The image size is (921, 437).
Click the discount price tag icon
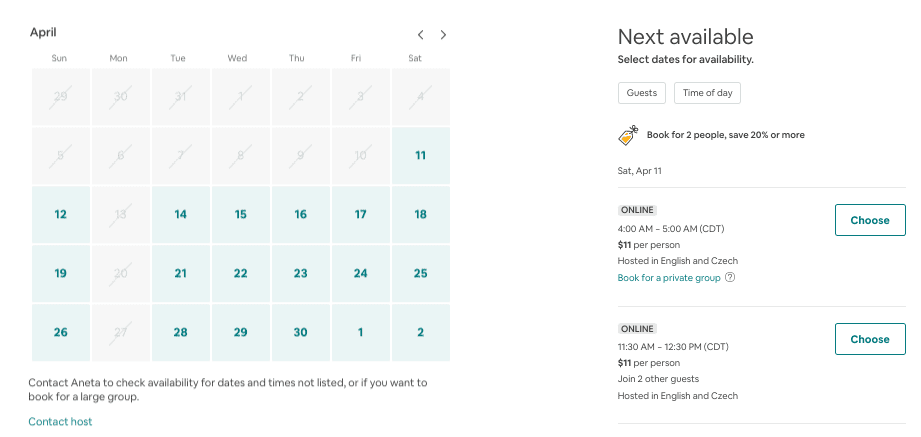(x=628, y=135)
